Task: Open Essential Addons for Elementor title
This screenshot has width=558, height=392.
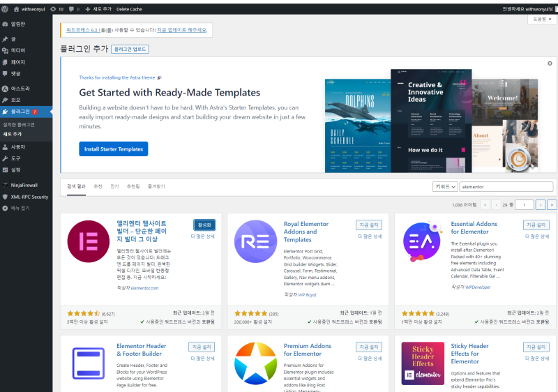Action: pos(474,227)
